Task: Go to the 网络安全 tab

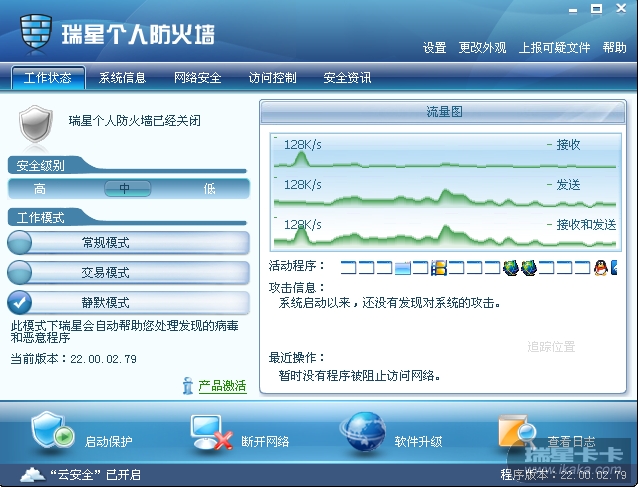Action: (x=197, y=77)
